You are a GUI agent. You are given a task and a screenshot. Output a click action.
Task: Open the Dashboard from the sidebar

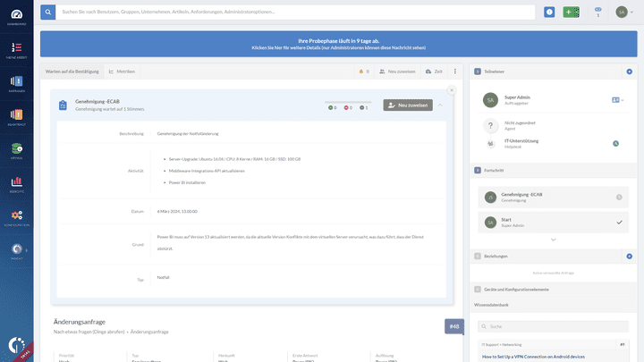point(16,17)
